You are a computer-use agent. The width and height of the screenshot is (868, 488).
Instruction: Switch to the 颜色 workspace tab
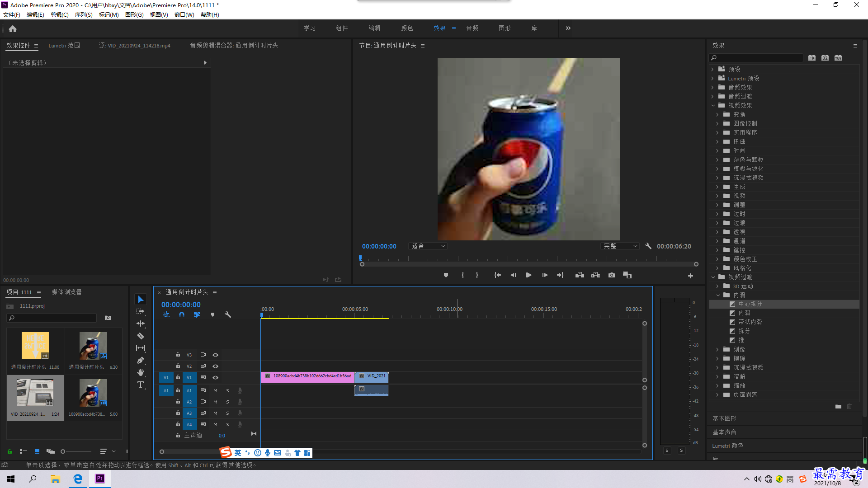[x=407, y=28]
